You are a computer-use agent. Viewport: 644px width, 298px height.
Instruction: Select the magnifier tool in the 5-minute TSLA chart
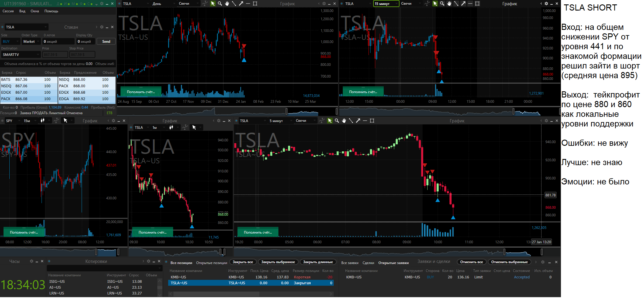337,121
